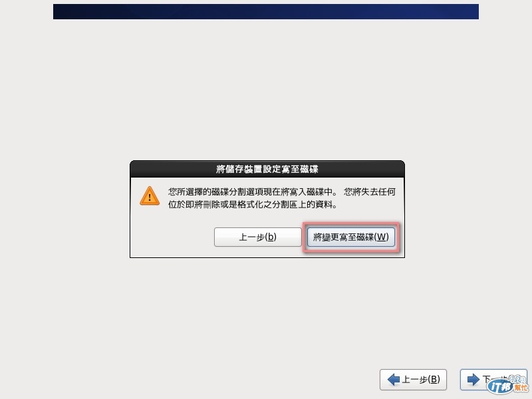Click the 將儲存裝置設定寫至磁碟 dialog title bar
532x399 pixels.
[x=267, y=169]
